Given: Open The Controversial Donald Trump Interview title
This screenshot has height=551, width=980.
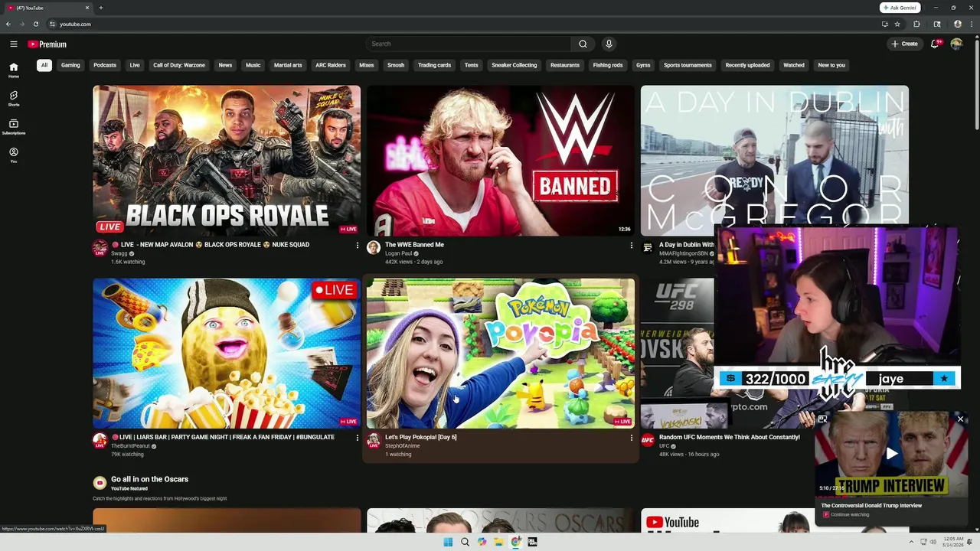Looking at the screenshot, I should [x=871, y=506].
